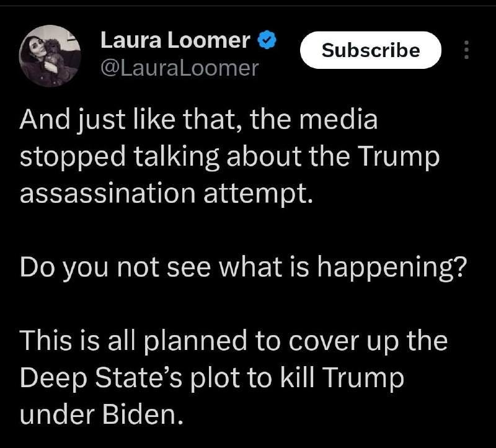
Task: Click the blue verified checkmark badge
Action: pos(267,40)
